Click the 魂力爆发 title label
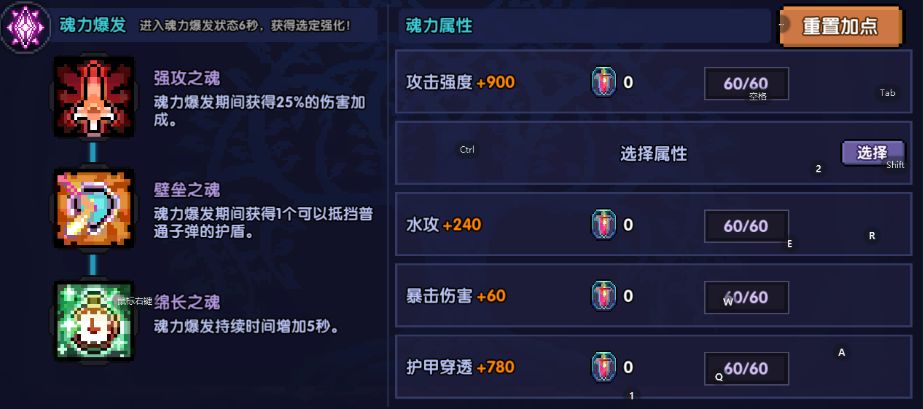 coord(92,24)
